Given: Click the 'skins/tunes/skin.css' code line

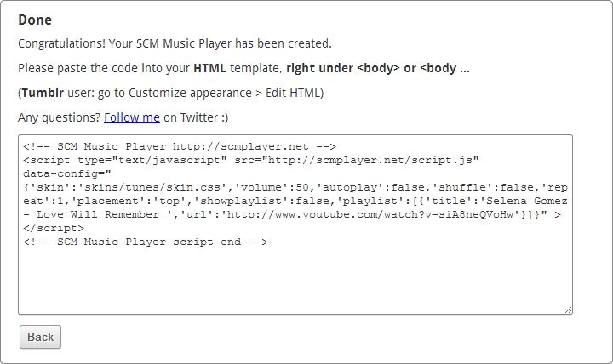Looking at the screenshot, I should pos(295,187).
